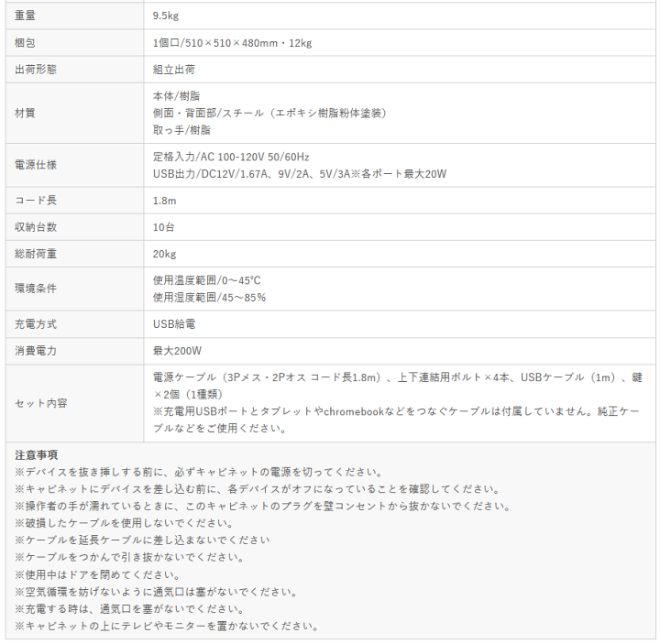Select the note 使用中はドアを閉めてください
Screen dimensions: 660x644
pyautogui.click(x=98, y=574)
